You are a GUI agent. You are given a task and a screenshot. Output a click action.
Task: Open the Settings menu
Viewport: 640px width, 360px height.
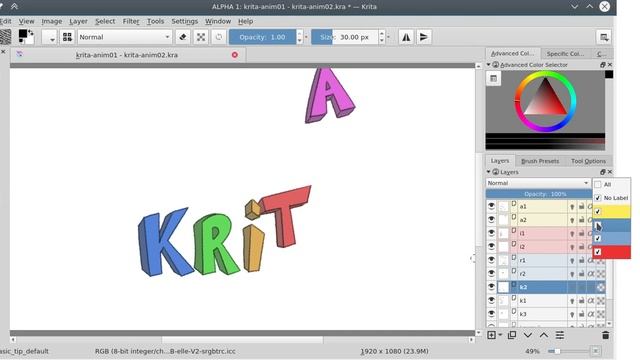tap(184, 21)
